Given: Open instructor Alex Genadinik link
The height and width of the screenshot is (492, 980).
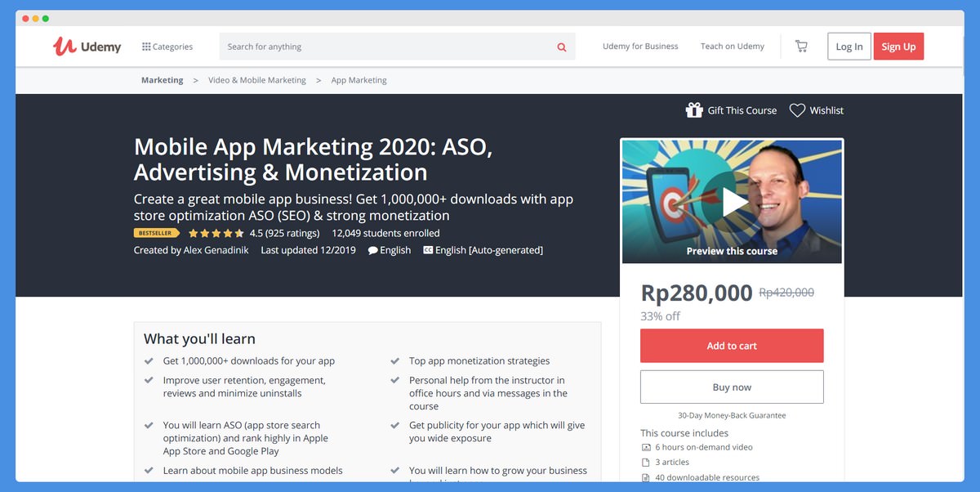Looking at the screenshot, I should pos(216,250).
